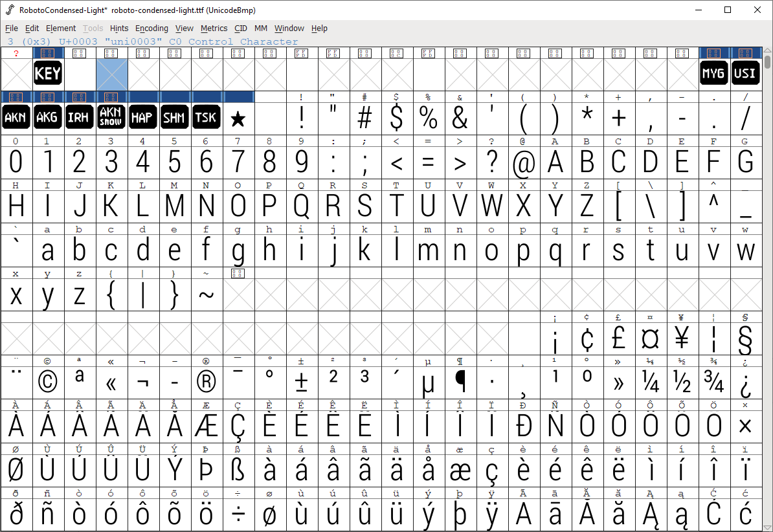Select the capital C cedilla glyph
Image resolution: width=773 pixels, height=532 pixels.
pyautogui.click(x=238, y=426)
